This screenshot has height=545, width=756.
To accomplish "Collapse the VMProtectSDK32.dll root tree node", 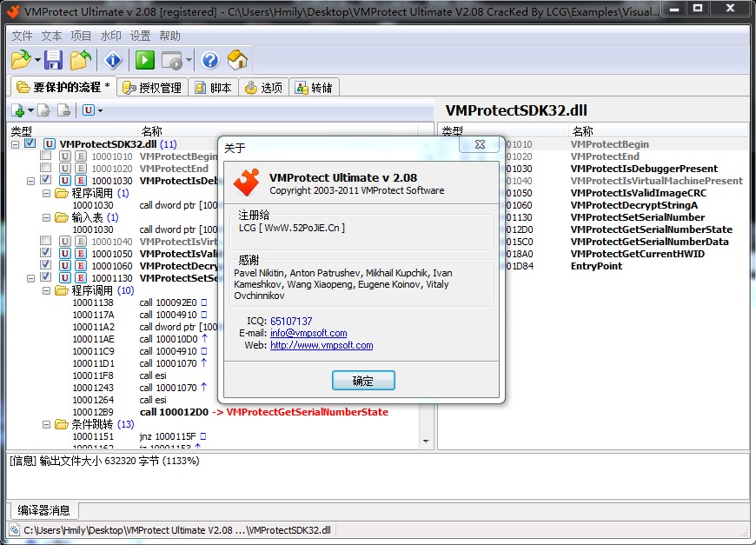I will [16, 144].
